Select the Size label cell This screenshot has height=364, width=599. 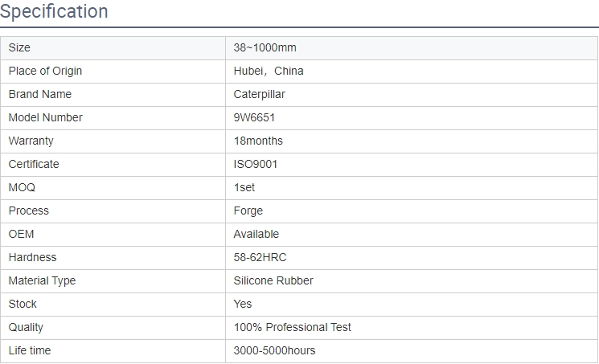(x=113, y=48)
